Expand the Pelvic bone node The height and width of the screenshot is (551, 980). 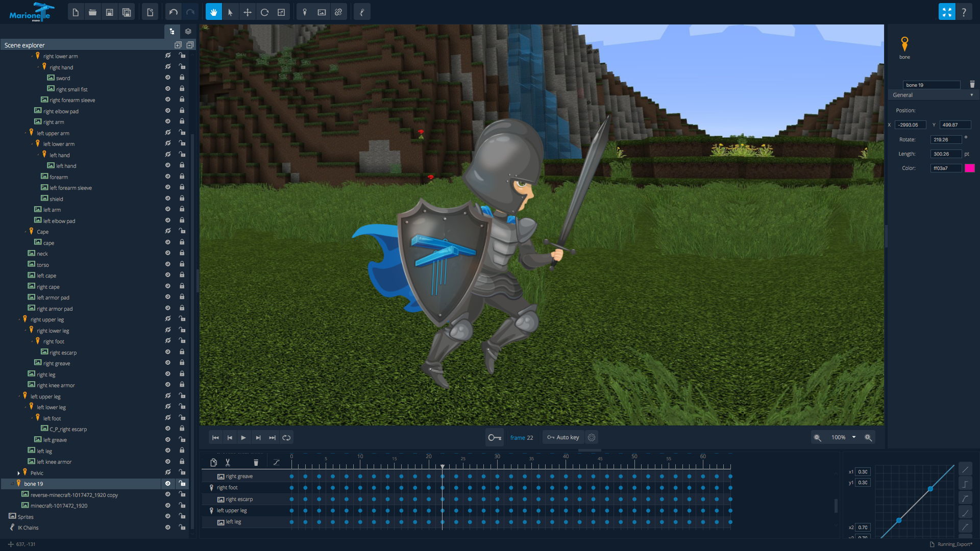[19, 473]
